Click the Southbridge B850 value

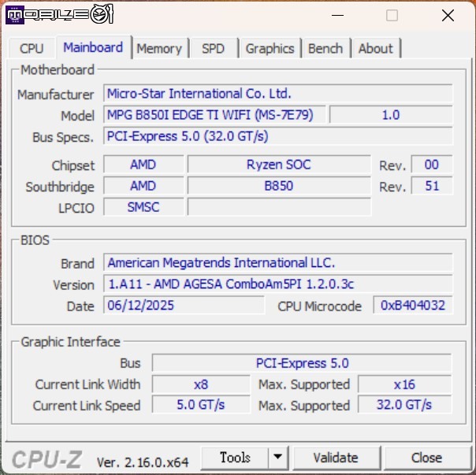[x=279, y=186]
